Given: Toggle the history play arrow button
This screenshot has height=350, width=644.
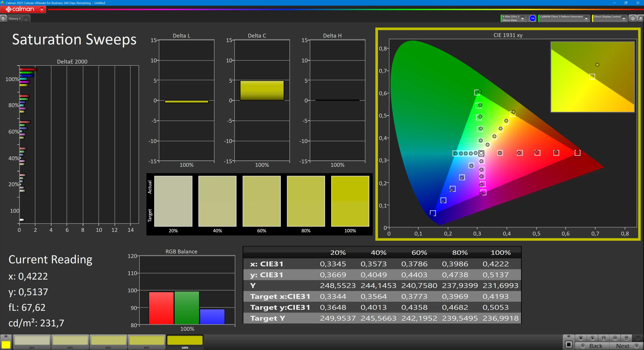Looking at the screenshot, I should [3, 18].
